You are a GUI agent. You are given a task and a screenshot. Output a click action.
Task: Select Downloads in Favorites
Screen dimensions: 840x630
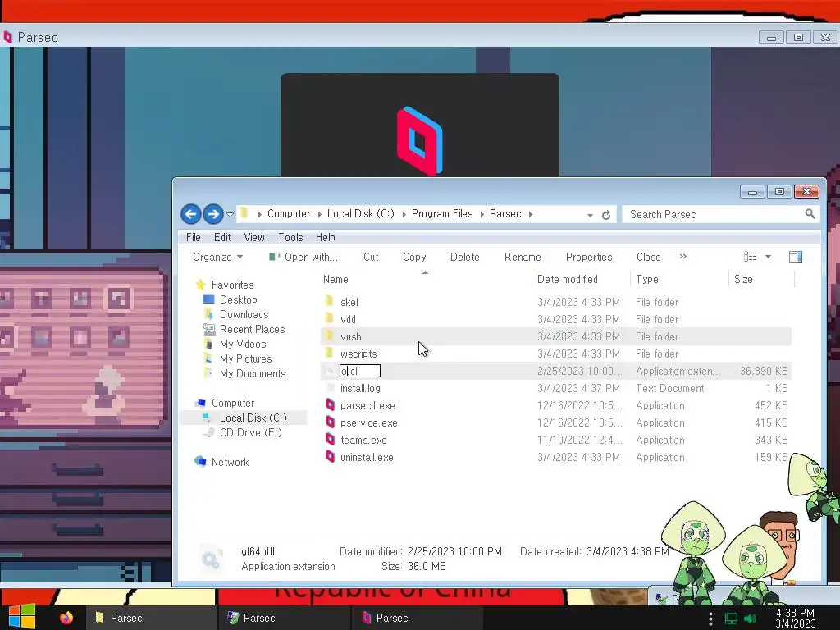point(244,314)
